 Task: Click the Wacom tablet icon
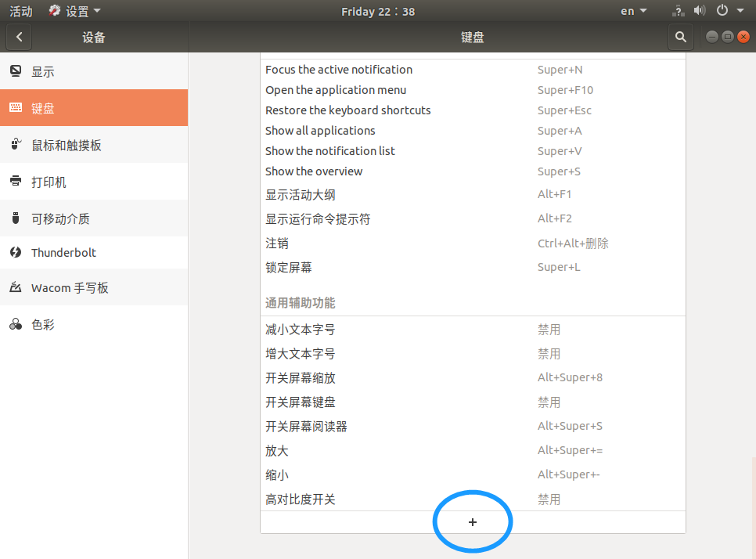[x=16, y=287]
